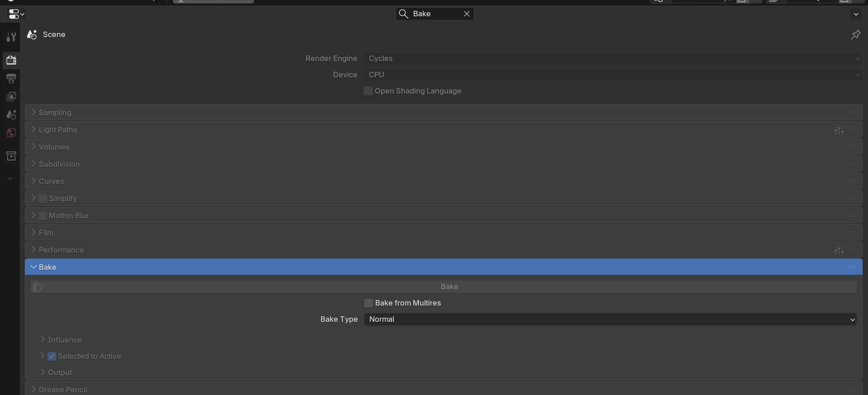Click the Bake Type label text
868x395 pixels.
(x=339, y=320)
